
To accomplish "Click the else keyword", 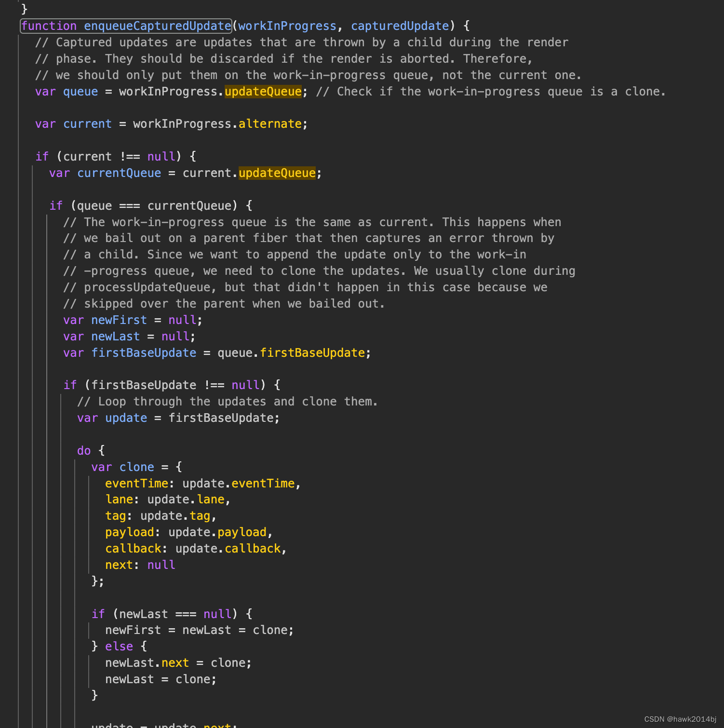I will pyautogui.click(x=119, y=647).
